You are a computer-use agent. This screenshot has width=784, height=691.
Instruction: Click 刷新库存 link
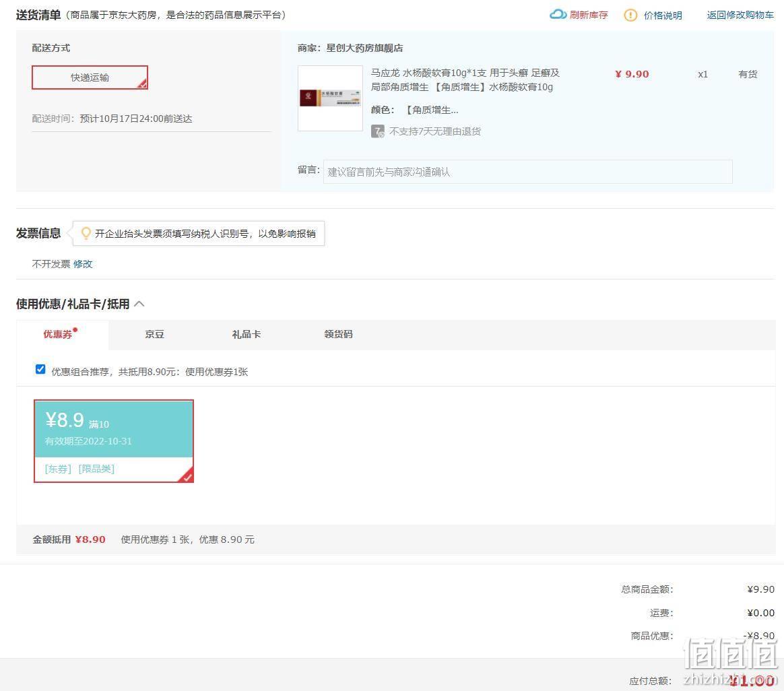coord(589,15)
